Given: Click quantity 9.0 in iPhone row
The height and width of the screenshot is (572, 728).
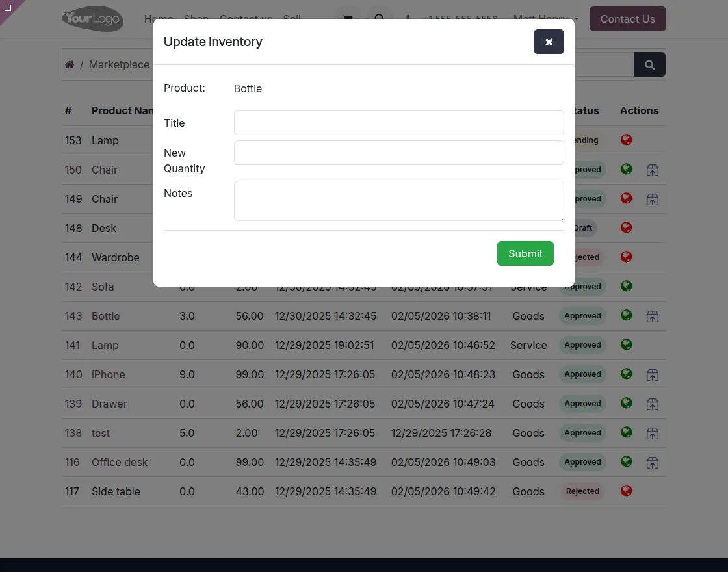Looking at the screenshot, I should [x=187, y=374].
